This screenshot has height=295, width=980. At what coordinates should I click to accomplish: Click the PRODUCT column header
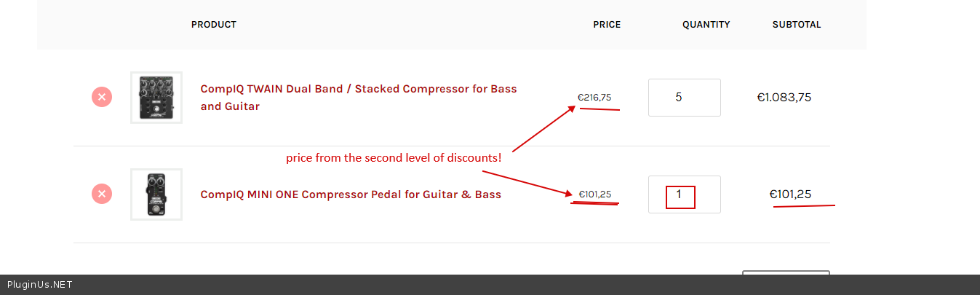point(214,25)
